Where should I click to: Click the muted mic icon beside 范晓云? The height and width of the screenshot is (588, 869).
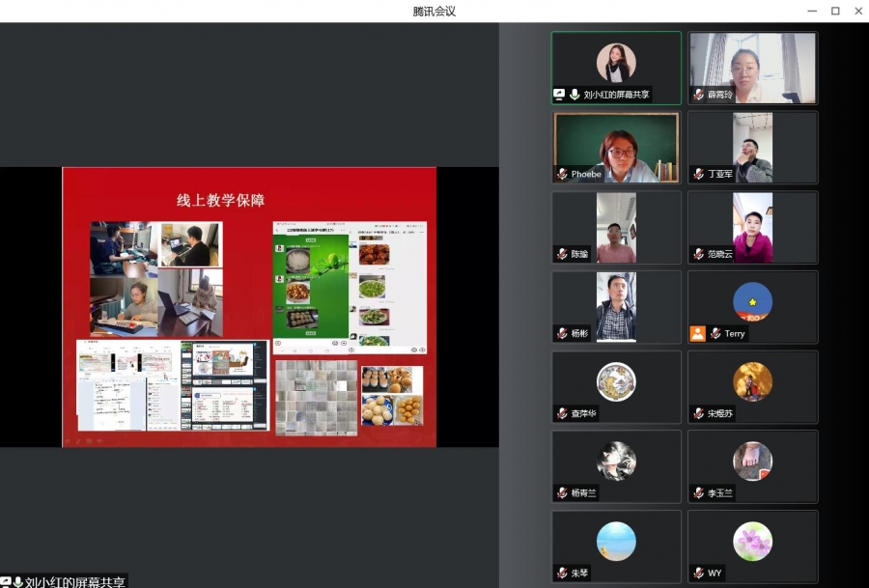pos(698,254)
